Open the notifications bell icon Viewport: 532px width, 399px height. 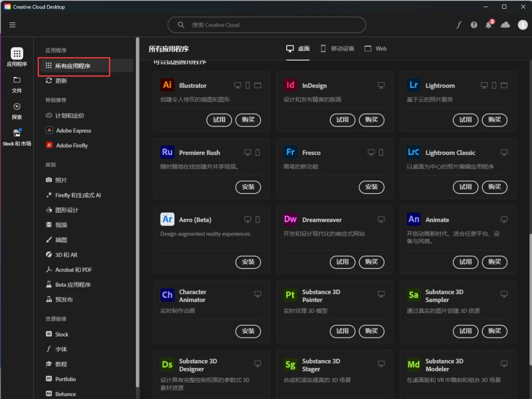click(489, 25)
